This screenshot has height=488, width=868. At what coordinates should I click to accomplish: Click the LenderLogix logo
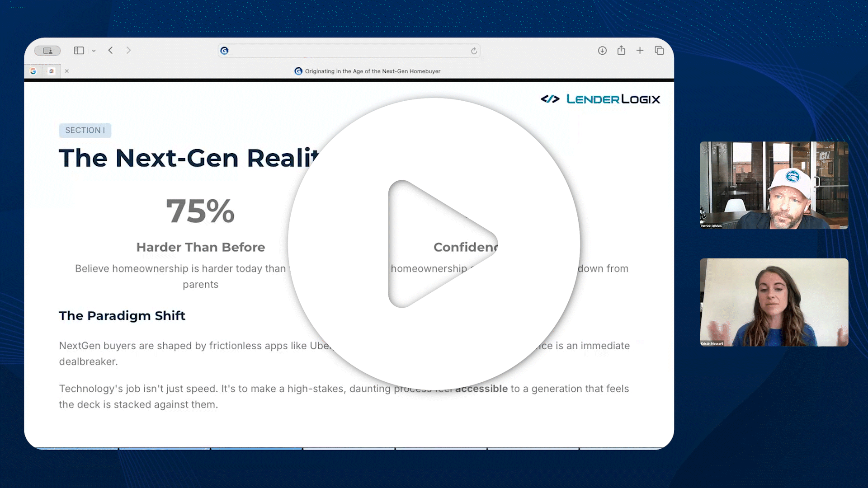click(600, 99)
